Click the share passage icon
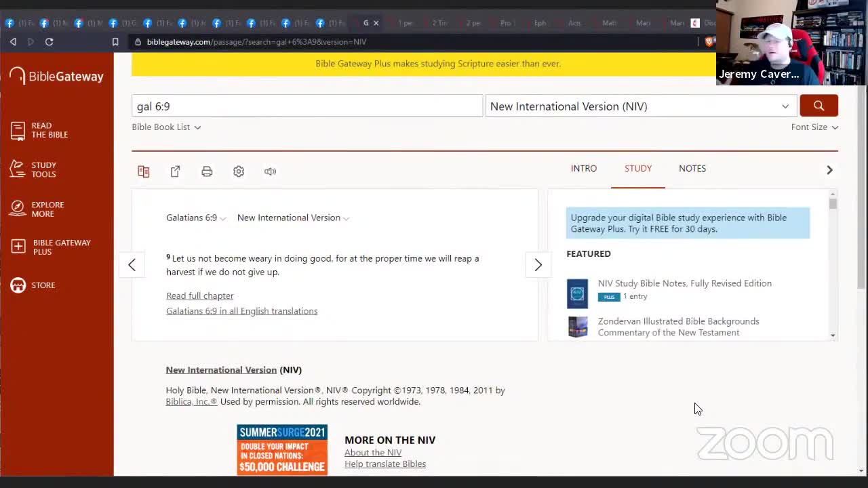868x488 pixels. pyautogui.click(x=176, y=171)
